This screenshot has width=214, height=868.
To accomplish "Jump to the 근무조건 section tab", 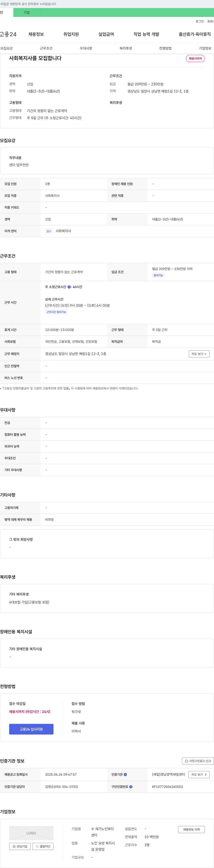I will point(46,48).
